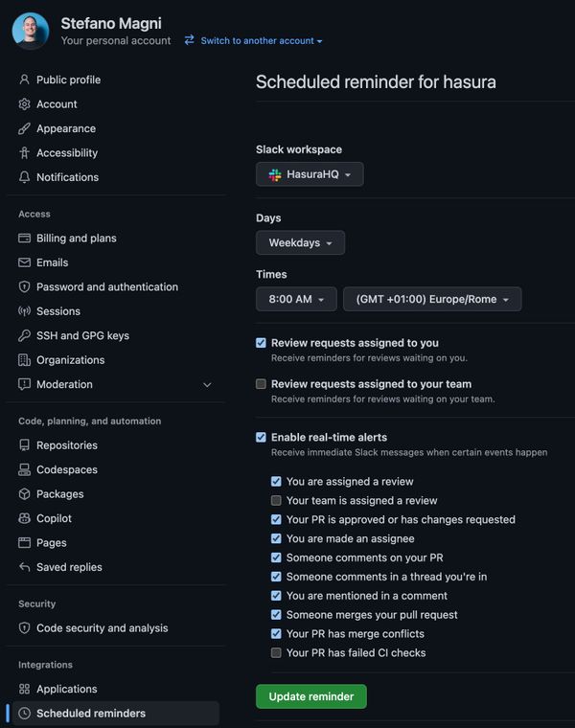Expand the Moderation section chevron

coord(207,384)
